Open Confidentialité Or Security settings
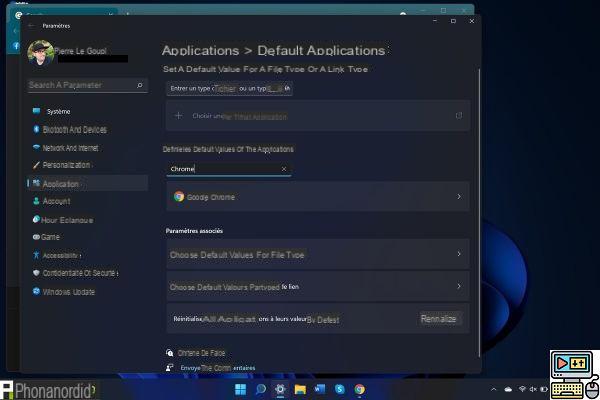This screenshot has height=400, width=600. [x=88, y=273]
